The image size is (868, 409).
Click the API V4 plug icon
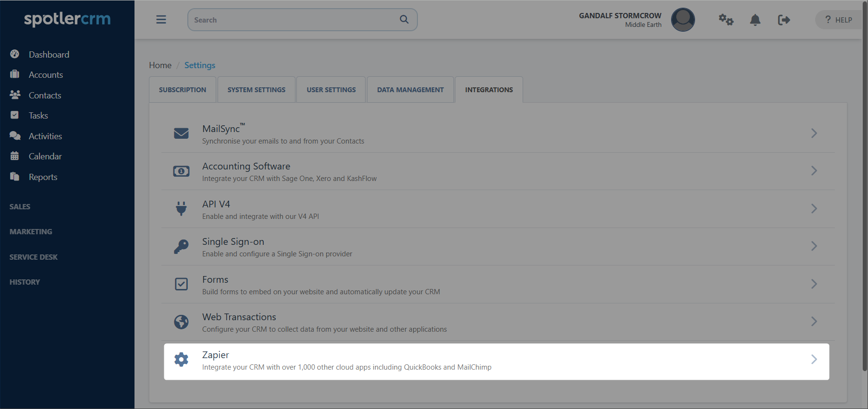tap(181, 208)
